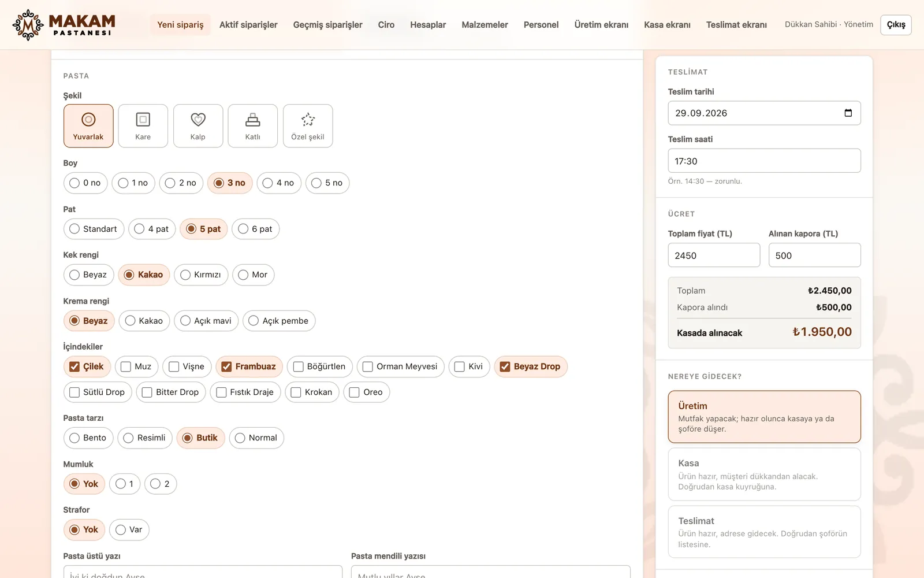Select Mumluk option 2
This screenshot has width=924, height=578.
pos(161,484)
